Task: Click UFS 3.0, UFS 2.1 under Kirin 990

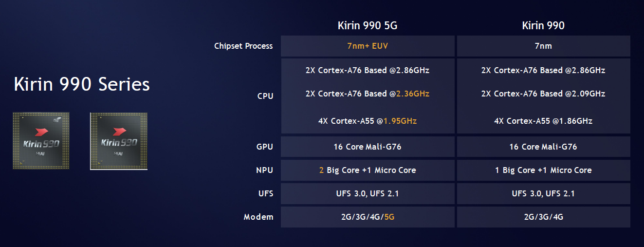Action: (543, 193)
